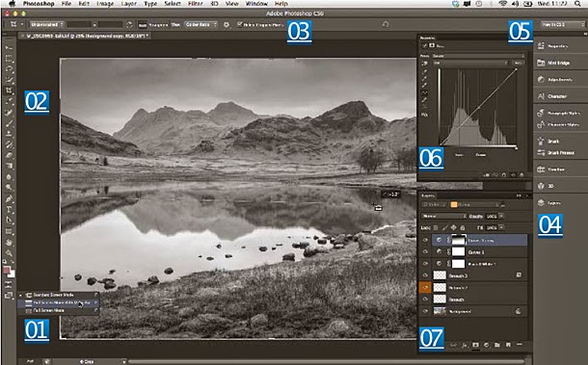Select the Zoom tool in the toolbar
588x365 pixels.
pos(9,253)
